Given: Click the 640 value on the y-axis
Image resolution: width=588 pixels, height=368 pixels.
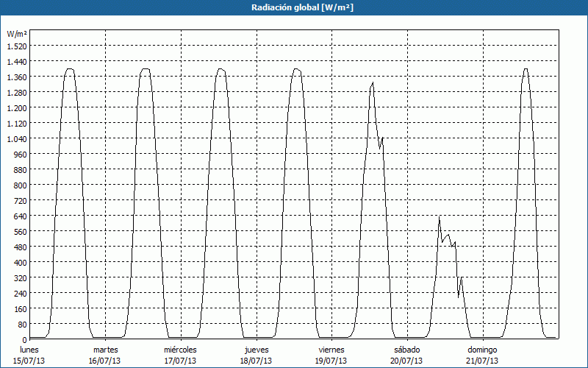Looking at the screenshot, I should tap(19, 216).
